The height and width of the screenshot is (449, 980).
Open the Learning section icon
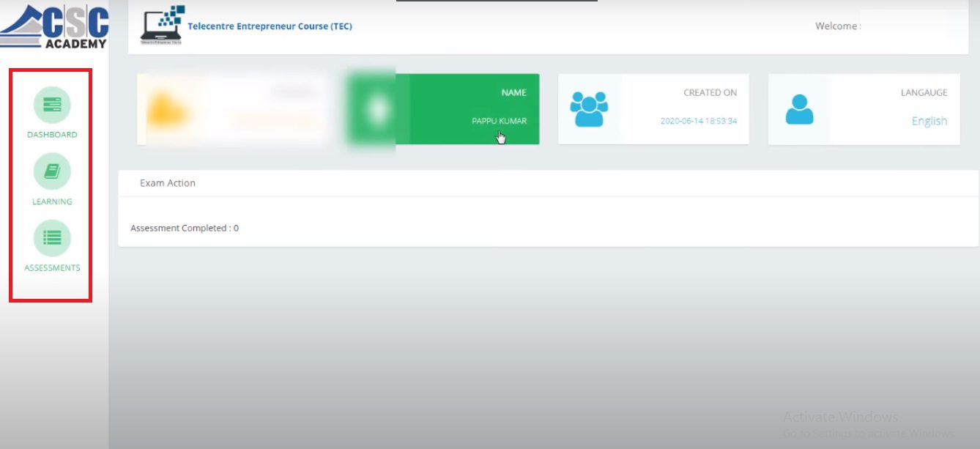51,171
